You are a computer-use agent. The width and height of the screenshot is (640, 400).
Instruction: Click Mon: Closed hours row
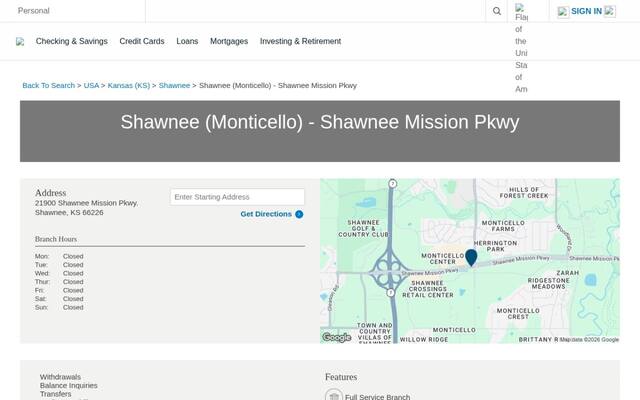click(59, 256)
